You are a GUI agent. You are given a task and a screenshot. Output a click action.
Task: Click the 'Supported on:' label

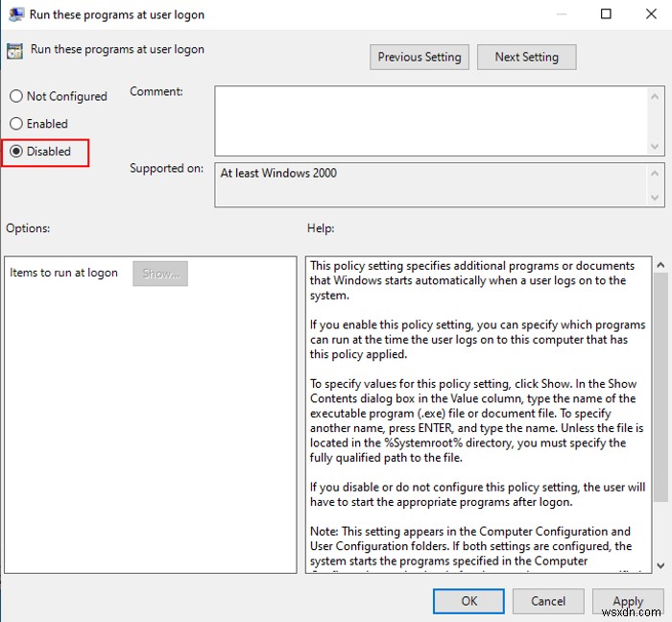[x=166, y=168]
